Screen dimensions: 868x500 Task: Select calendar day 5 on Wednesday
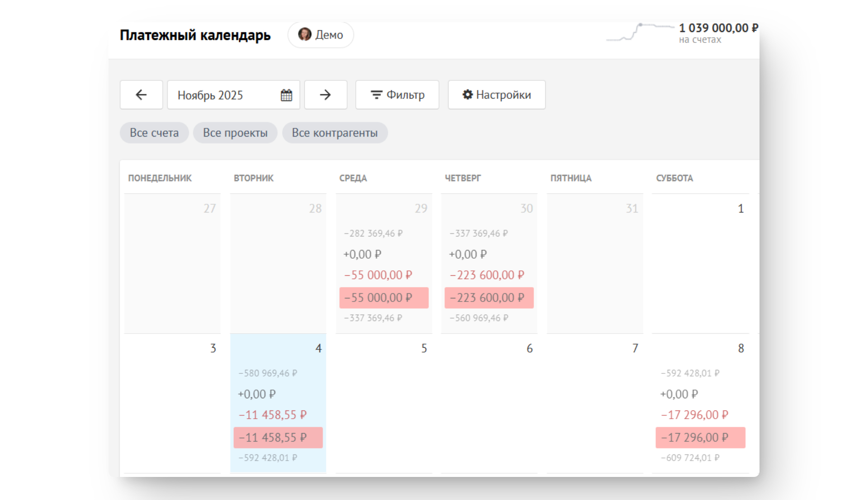pyautogui.click(x=383, y=402)
